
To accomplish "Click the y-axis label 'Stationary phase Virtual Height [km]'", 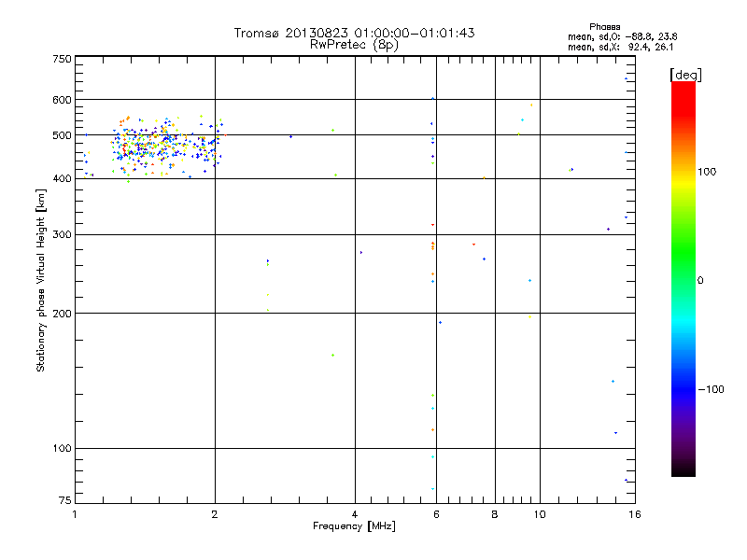I will (x=41, y=281).
